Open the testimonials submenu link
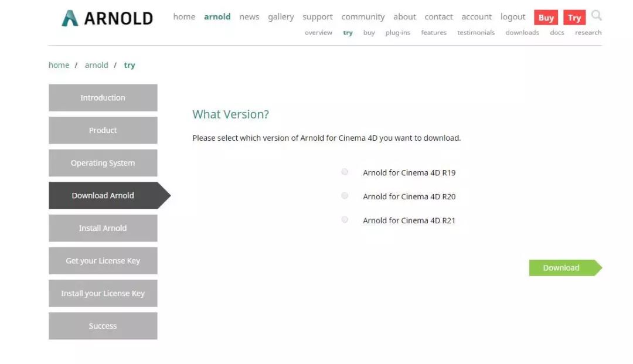The width and height of the screenshot is (633, 364). coord(476,33)
